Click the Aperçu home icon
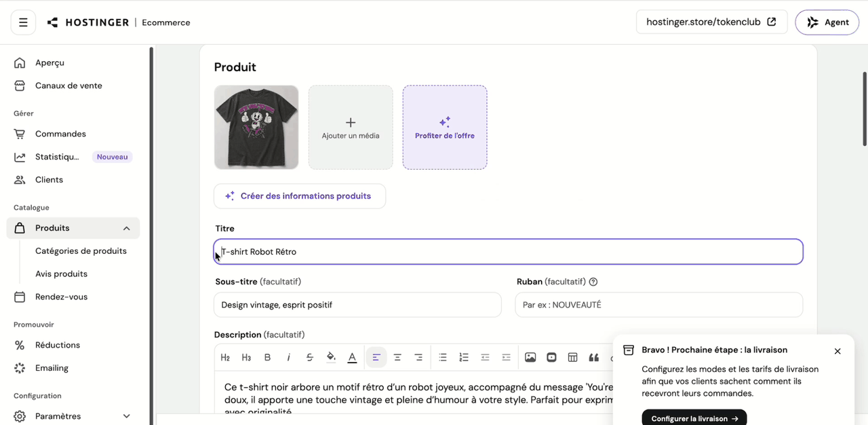The height and width of the screenshot is (425, 868). click(20, 62)
